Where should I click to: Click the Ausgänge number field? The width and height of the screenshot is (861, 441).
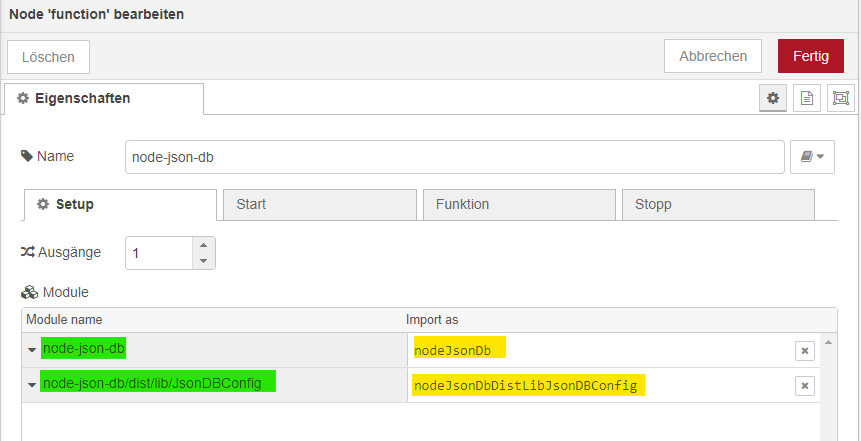(x=159, y=253)
